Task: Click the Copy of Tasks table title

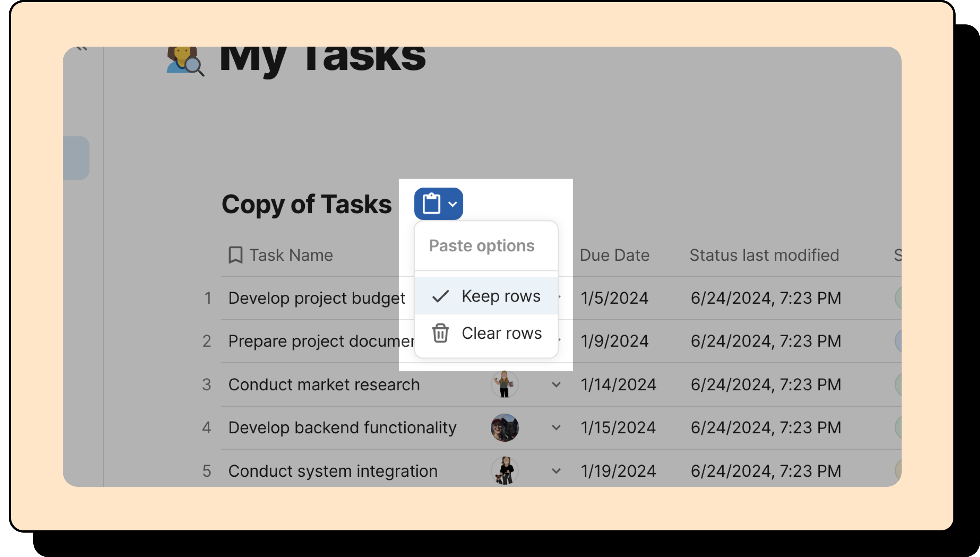Action: pos(307,204)
